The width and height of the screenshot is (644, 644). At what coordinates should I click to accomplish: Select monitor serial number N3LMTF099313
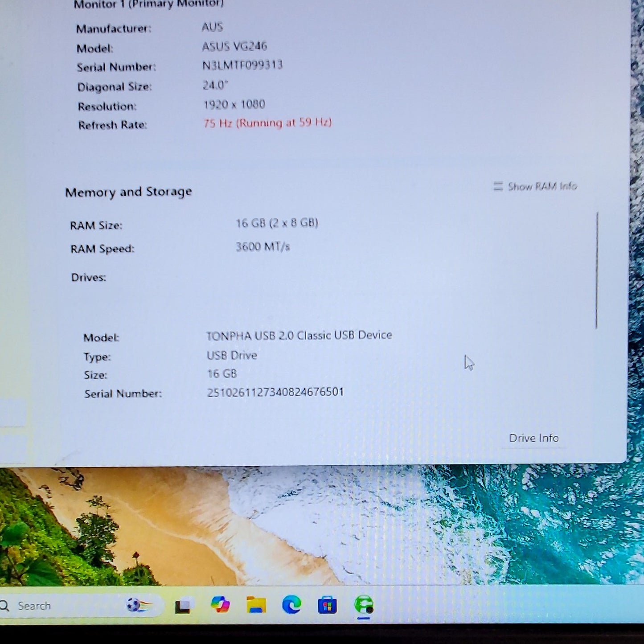[x=242, y=65]
